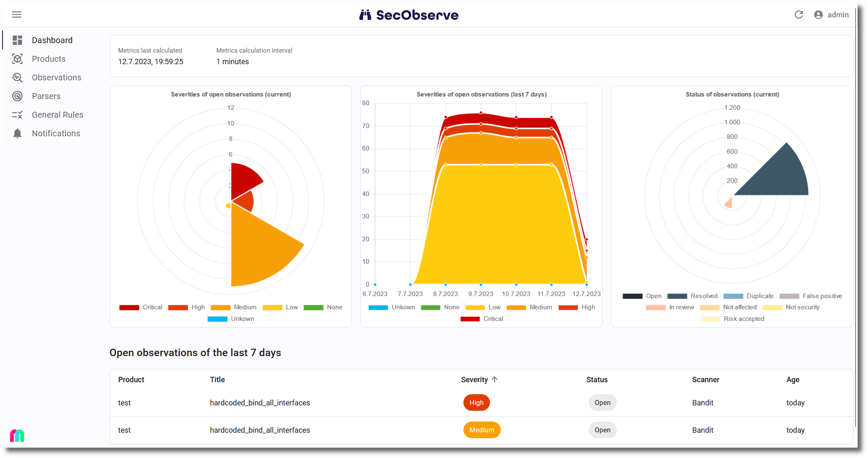The height and width of the screenshot is (458, 868).
Task: Click the Observations magnifier icon
Action: [x=17, y=77]
